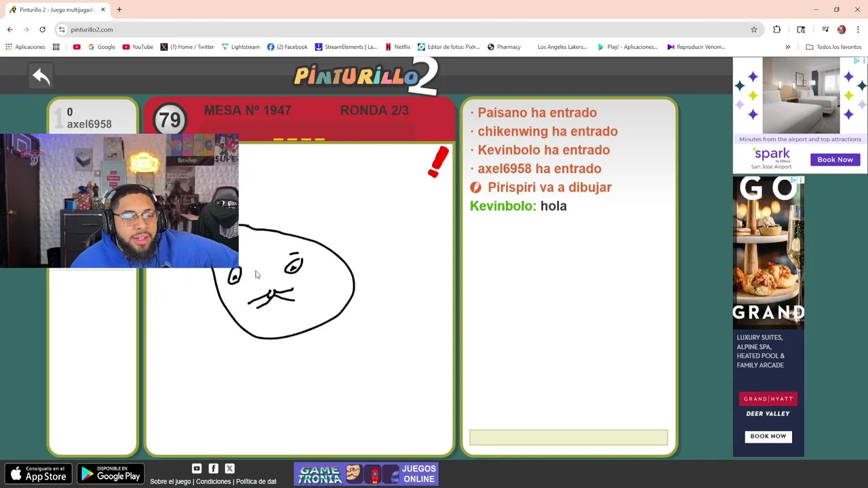Click the App Store download badge
The width and height of the screenshot is (868, 488).
click(x=37, y=473)
